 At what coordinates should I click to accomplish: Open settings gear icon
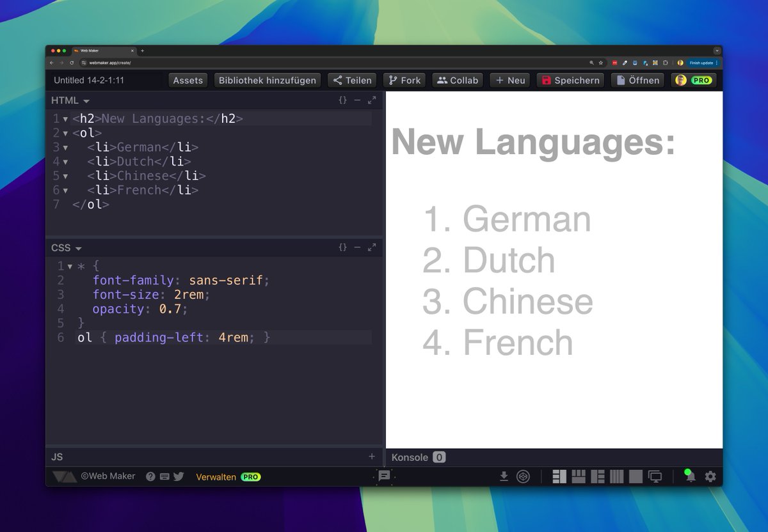tap(710, 476)
